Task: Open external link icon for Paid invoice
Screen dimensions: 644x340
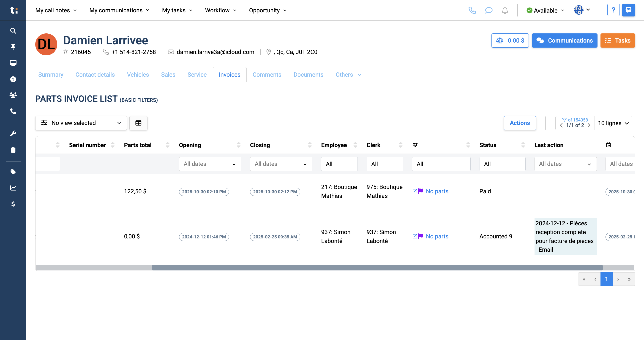Action: click(415, 191)
